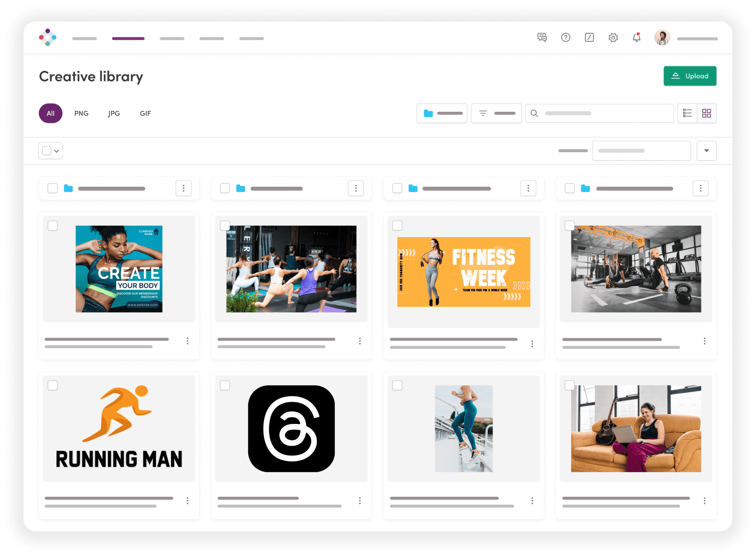Open the settings gear icon
This screenshot has width=756, height=557.
613,37
